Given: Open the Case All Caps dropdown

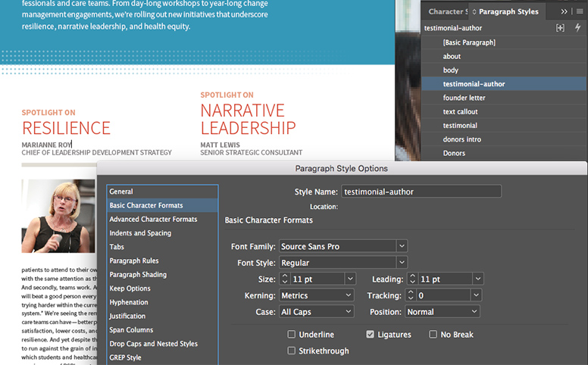Looking at the screenshot, I should click(x=316, y=312).
